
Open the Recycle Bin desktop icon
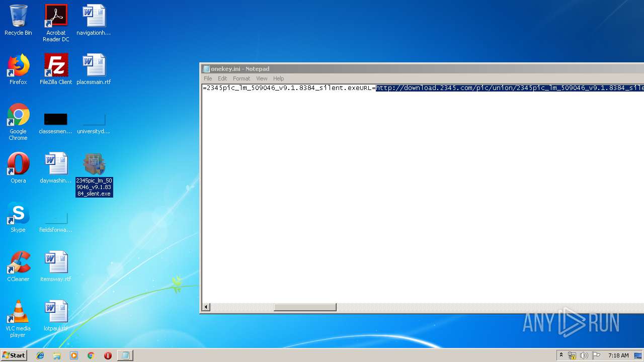click(x=18, y=20)
